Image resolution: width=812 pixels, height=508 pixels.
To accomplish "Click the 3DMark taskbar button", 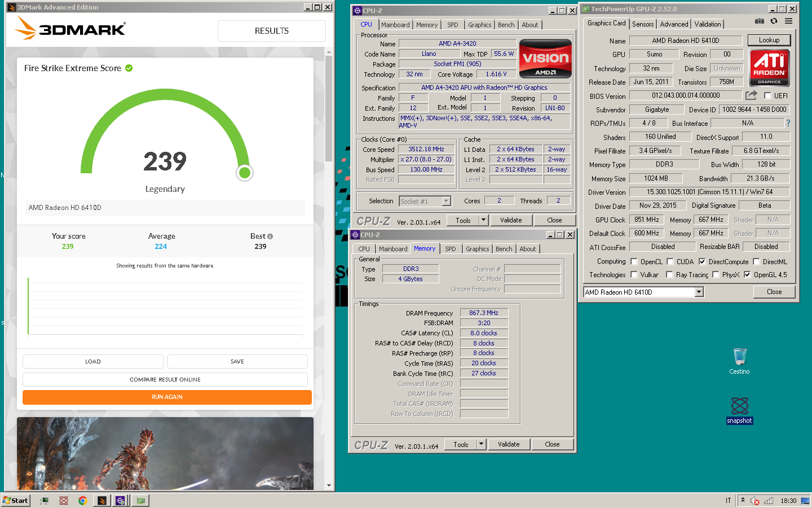I will pos(102,501).
